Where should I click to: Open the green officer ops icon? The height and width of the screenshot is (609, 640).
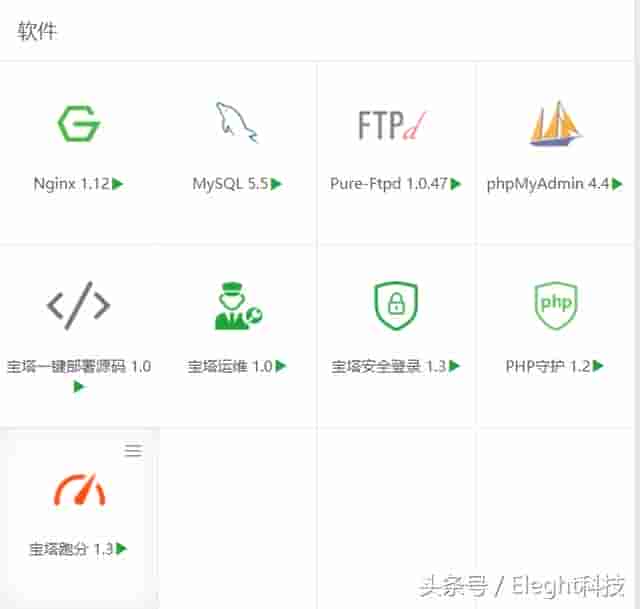point(238,306)
